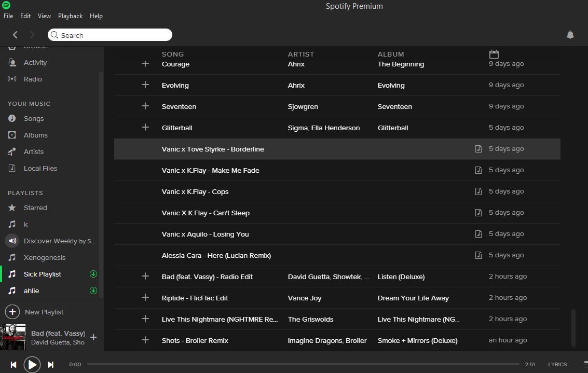Open the Discover Weekly playlist
This screenshot has width=588, height=373.
pyautogui.click(x=60, y=241)
